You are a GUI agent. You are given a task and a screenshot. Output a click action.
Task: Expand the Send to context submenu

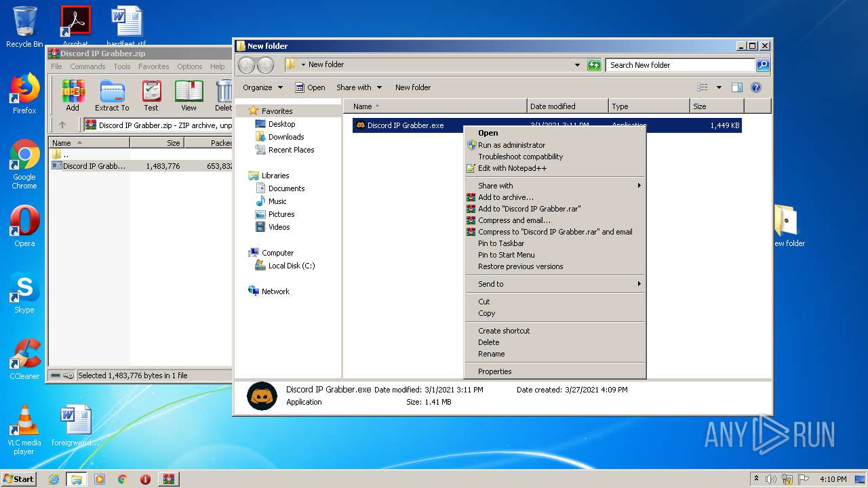pyautogui.click(x=554, y=284)
